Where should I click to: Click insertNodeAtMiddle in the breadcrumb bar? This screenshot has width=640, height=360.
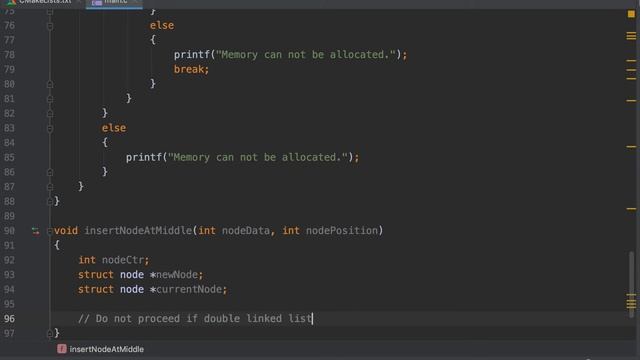click(x=107, y=349)
